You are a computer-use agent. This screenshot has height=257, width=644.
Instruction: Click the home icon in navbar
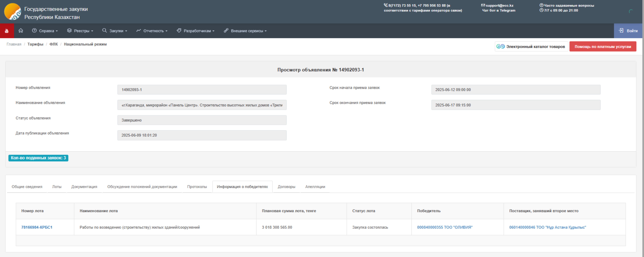click(21, 30)
